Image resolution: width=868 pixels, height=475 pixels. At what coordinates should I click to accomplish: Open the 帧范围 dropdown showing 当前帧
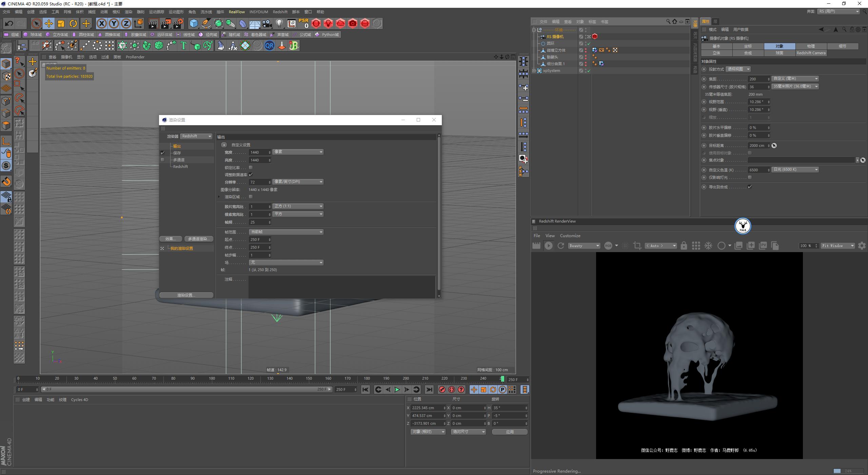pyautogui.click(x=286, y=232)
